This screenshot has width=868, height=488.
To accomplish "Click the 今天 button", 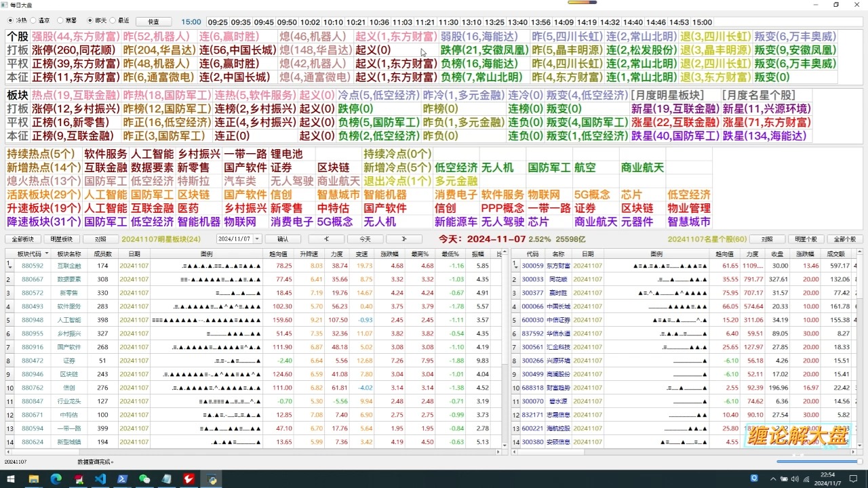I will pyautogui.click(x=365, y=239).
